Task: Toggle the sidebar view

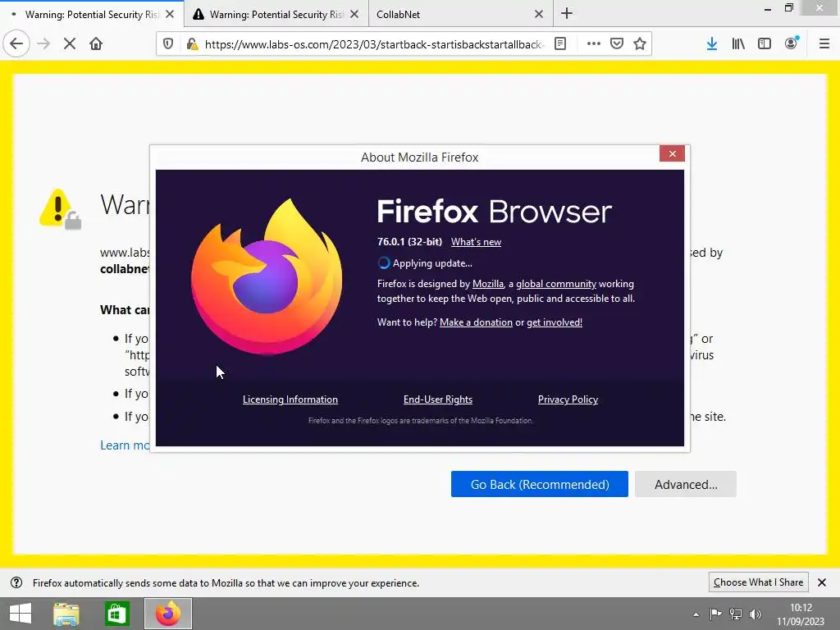Action: [x=765, y=44]
